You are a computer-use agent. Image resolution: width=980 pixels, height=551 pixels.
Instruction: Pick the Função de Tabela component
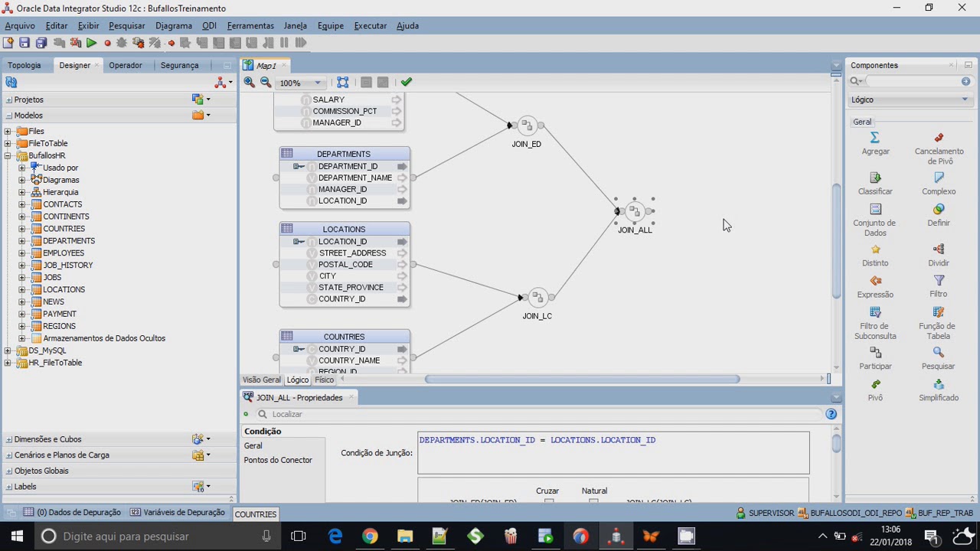coord(939,323)
